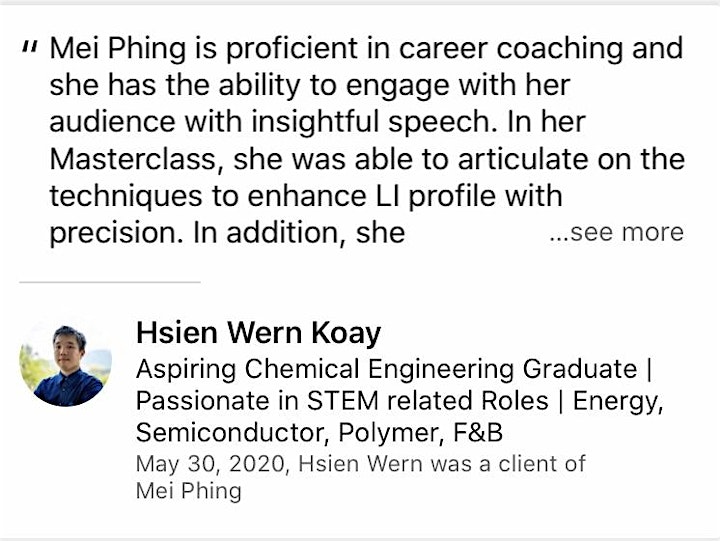720x541 pixels.
Task: Click 'articulate on the' in the recommendation text
Action: [571, 159]
